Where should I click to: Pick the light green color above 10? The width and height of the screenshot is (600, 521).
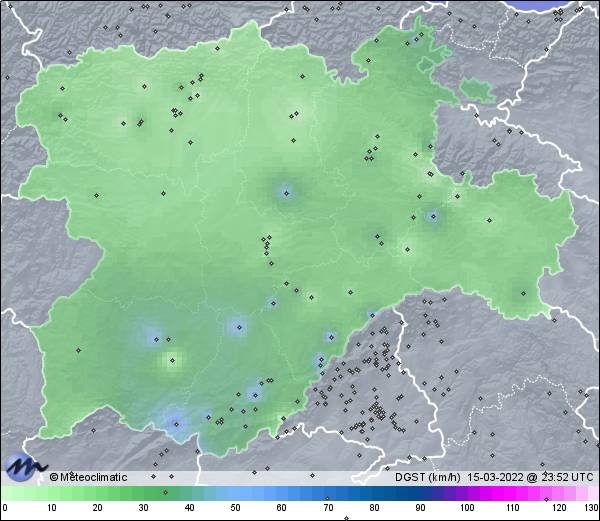coord(52,493)
